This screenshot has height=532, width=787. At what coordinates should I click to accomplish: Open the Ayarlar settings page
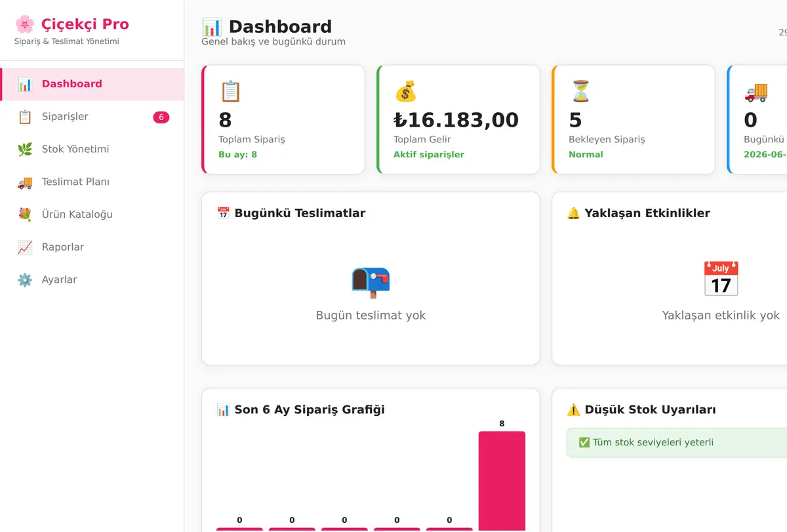[x=92, y=280]
